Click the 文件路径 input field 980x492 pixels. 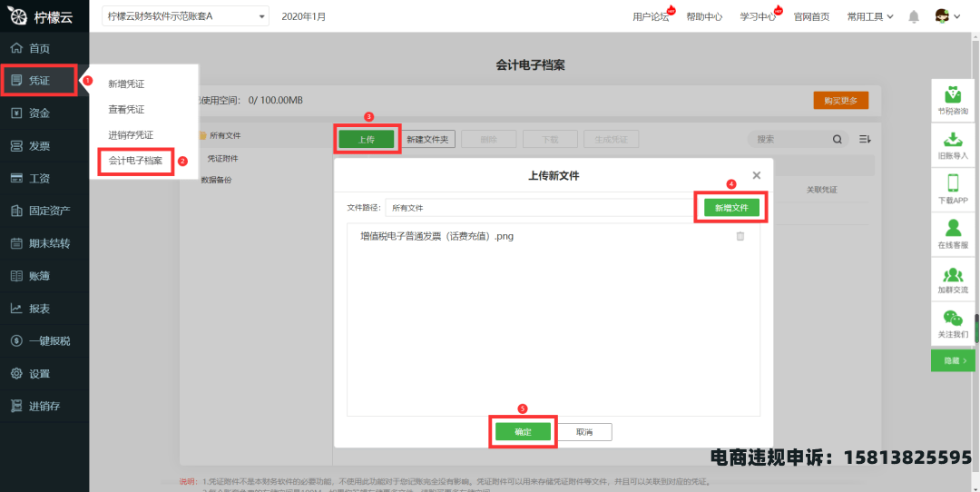pos(539,208)
